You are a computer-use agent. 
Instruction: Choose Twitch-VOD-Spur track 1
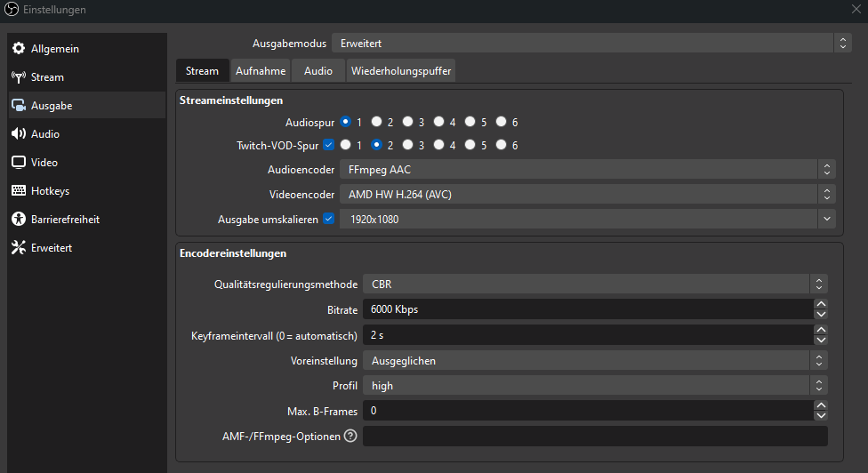coord(345,145)
